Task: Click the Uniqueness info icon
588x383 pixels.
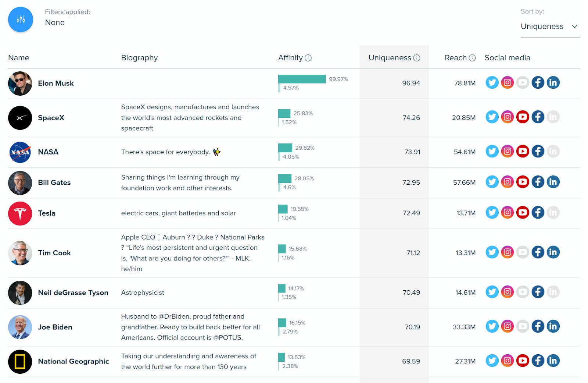Action: 416,58
